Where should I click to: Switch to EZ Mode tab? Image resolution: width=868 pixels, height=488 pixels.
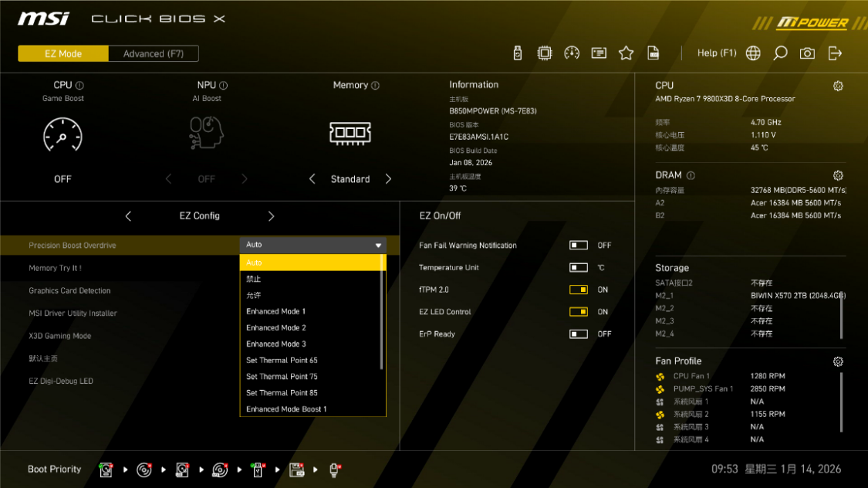63,54
